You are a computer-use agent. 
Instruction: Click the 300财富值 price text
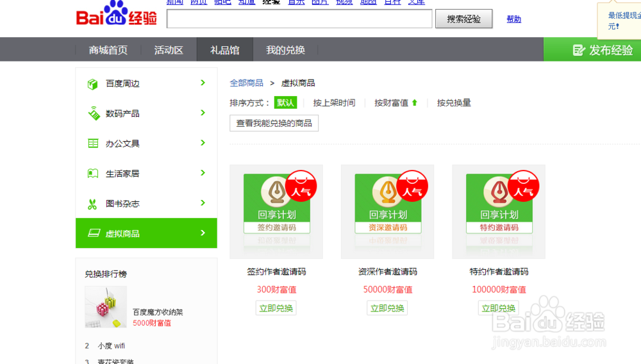276,290
